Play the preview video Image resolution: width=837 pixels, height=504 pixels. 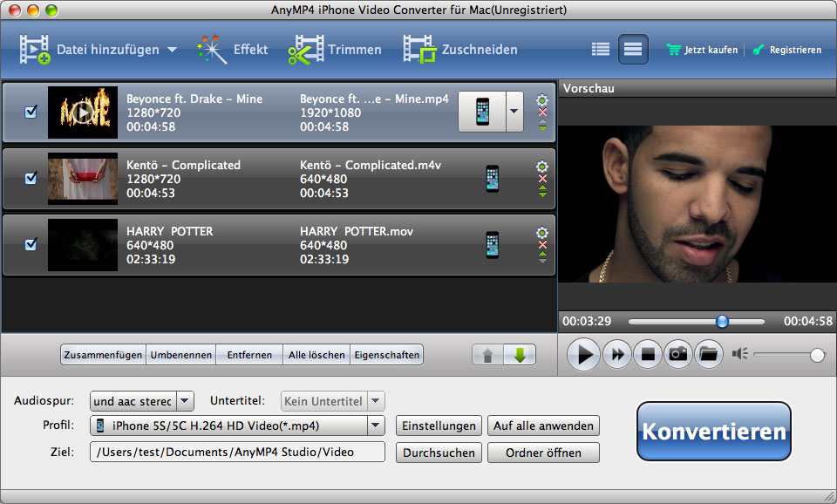pos(584,354)
